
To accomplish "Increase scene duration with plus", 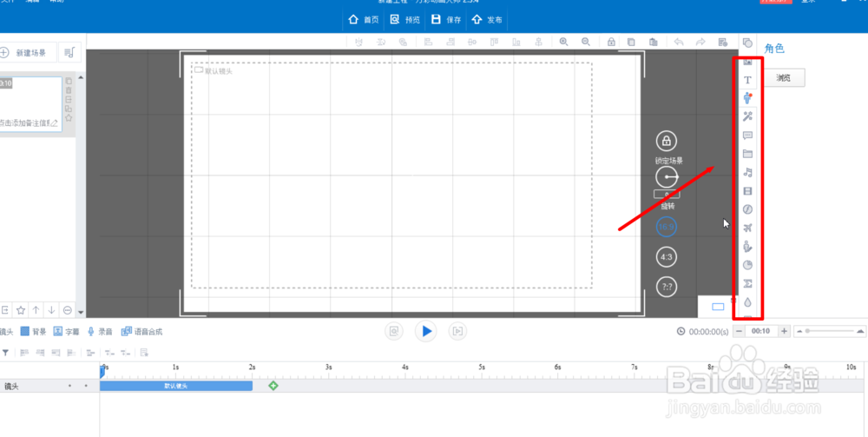I will pos(784,331).
